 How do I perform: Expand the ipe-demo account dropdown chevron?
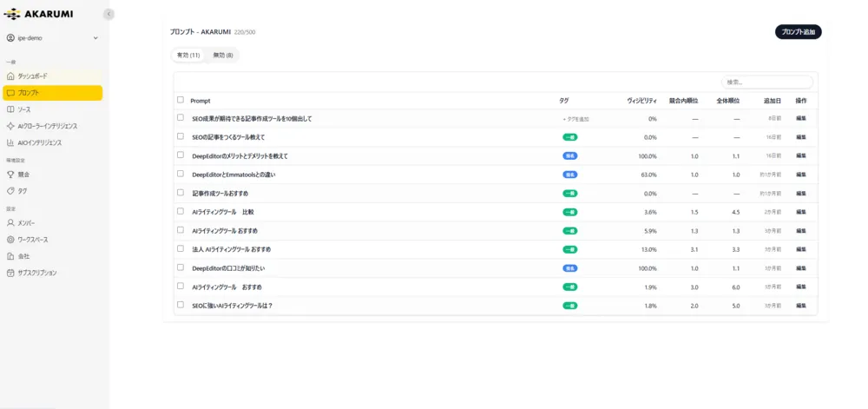tap(95, 38)
